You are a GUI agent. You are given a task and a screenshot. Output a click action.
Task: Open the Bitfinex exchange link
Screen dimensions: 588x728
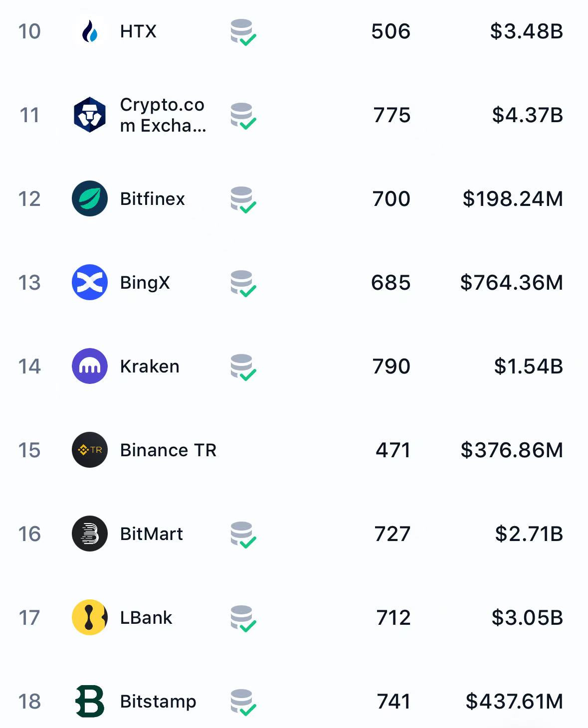153,199
